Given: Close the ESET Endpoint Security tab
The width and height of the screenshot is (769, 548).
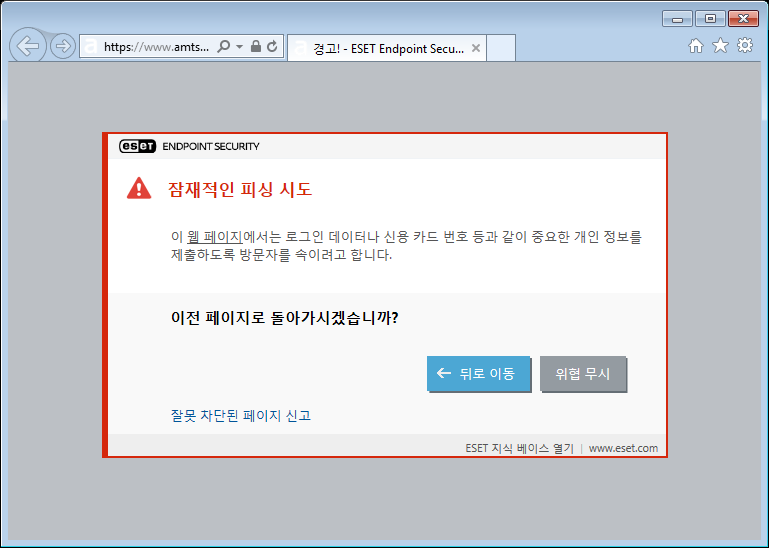Looking at the screenshot, I should click(x=475, y=48).
